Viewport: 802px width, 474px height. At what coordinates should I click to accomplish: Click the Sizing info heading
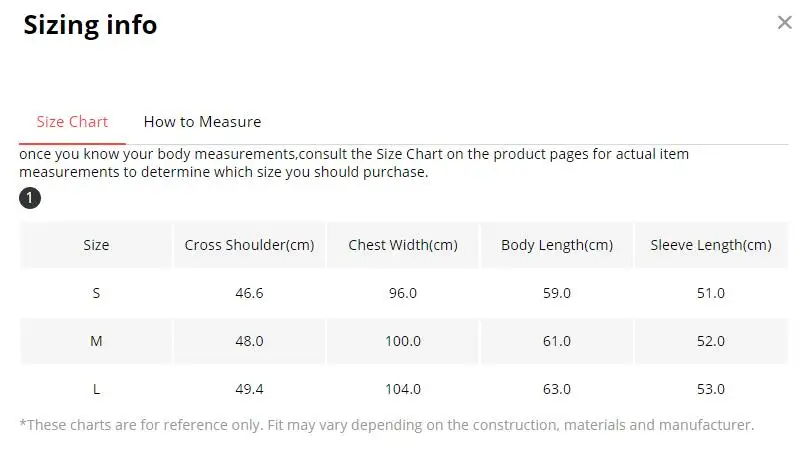90,25
